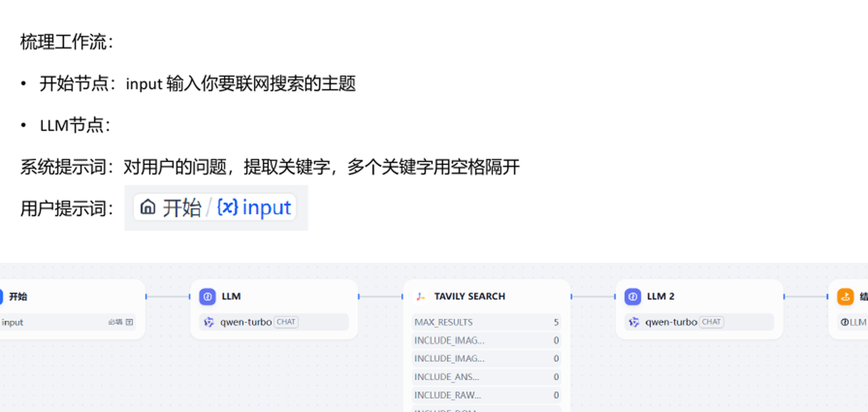Click the second INCLUDE_IMAG... parameter row
The height and width of the screenshot is (412, 868).
pyautogui.click(x=486, y=359)
